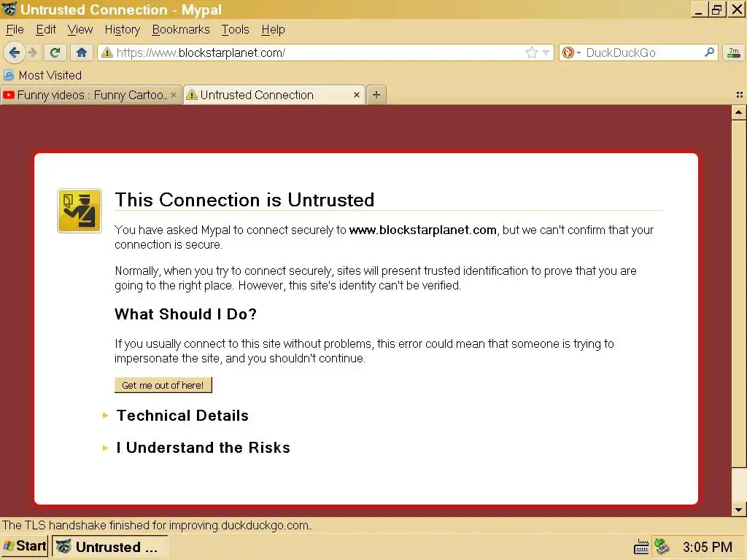Click the Forward navigation arrow
This screenshot has width=747, height=560.
[x=32, y=52]
